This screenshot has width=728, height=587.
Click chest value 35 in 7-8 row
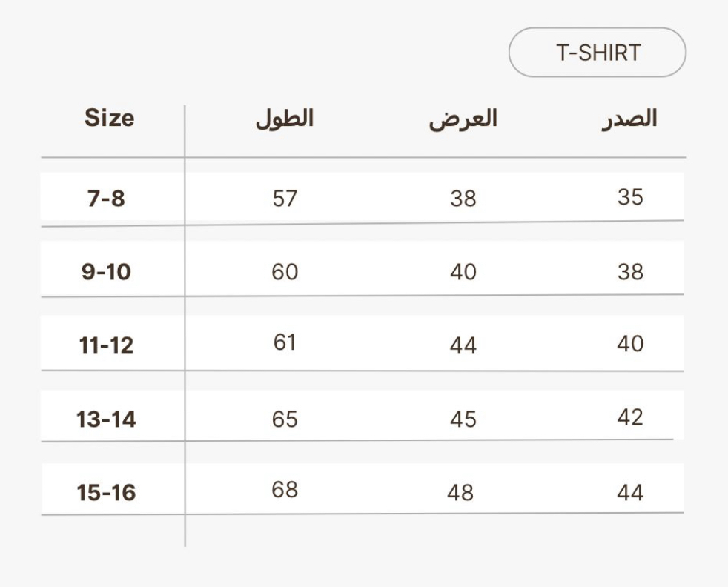[x=630, y=196]
